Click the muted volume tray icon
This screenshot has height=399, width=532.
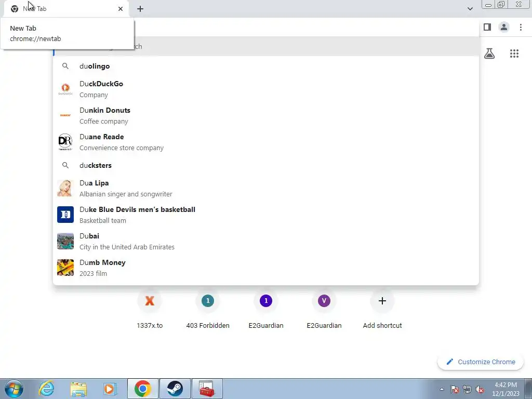480,389
